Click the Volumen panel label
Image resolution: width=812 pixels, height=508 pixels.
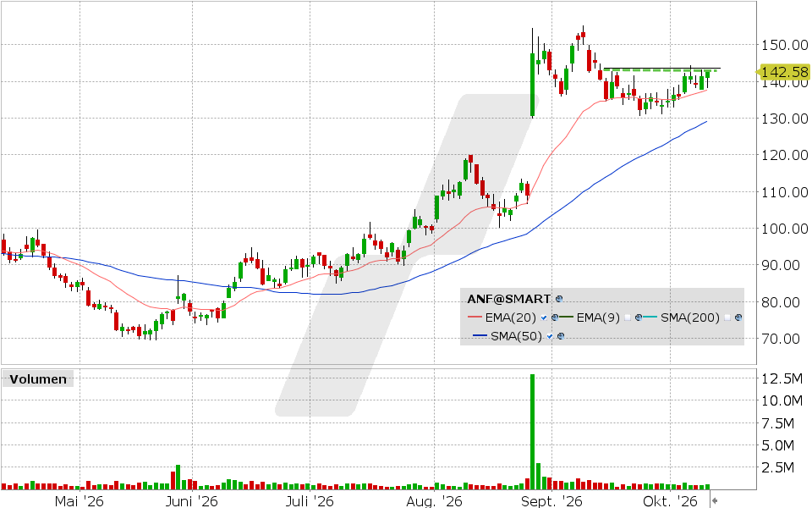coord(38,379)
